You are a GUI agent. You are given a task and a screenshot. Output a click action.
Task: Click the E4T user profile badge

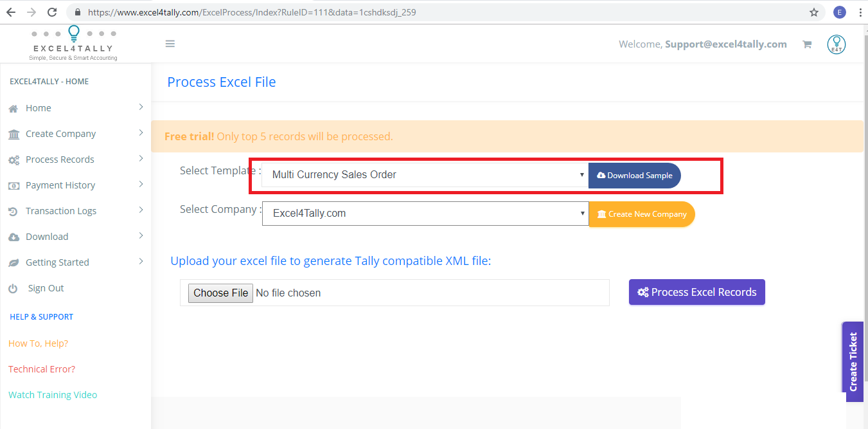[x=837, y=44]
